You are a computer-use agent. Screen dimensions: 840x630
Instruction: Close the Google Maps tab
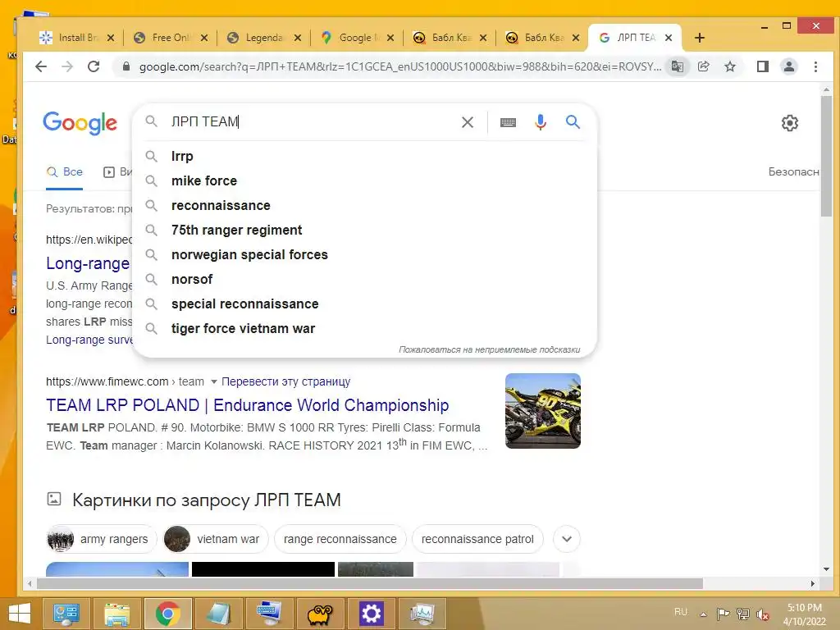coord(390,38)
